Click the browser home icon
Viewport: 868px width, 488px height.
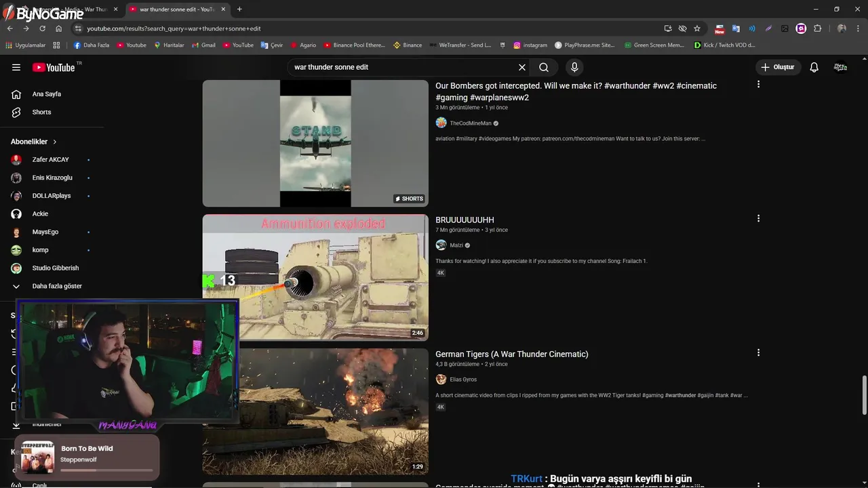(58, 28)
